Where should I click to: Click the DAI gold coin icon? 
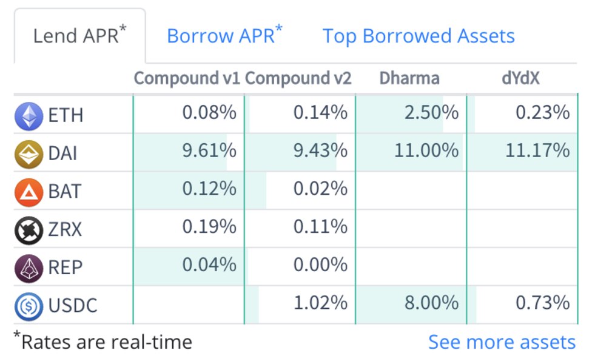click(29, 154)
